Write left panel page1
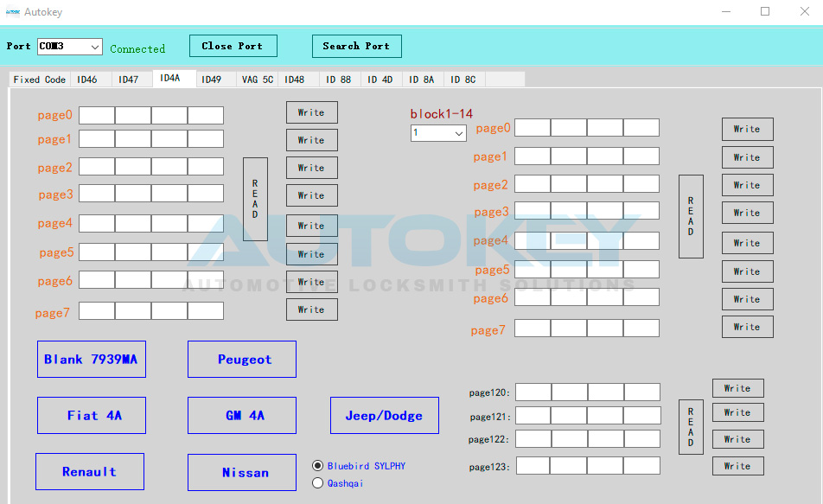This screenshot has height=504, width=823. 312,140
